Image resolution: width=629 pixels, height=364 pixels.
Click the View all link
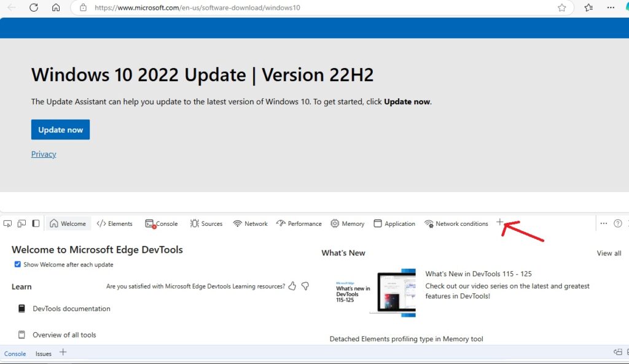(609, 253)
